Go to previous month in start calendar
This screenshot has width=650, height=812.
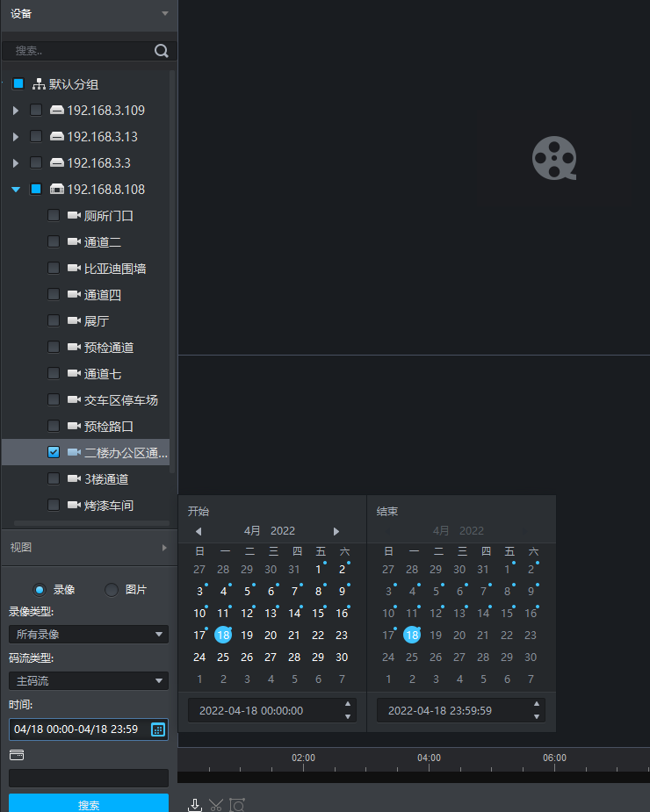pyautogui.click(x=199, y=531)
